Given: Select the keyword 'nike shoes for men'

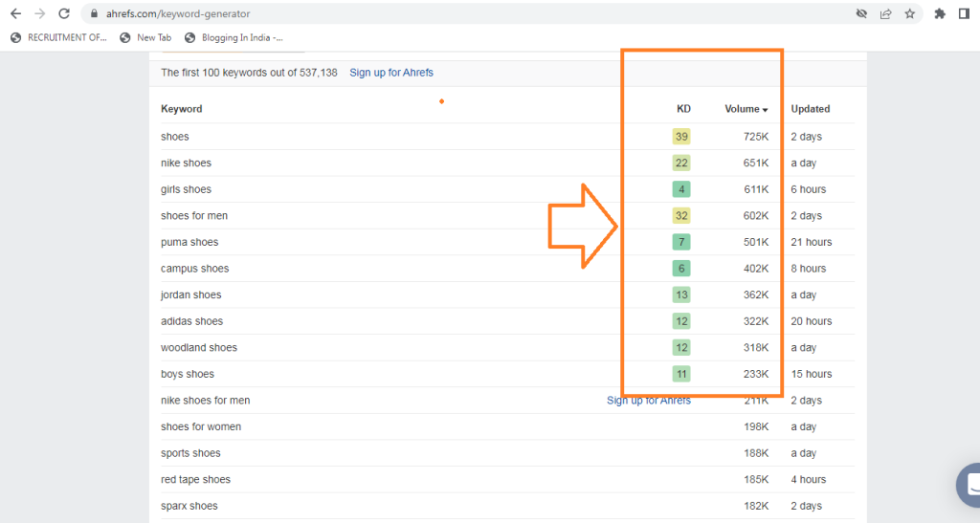Looking at the screenshot, I should [x=205, y=401].
